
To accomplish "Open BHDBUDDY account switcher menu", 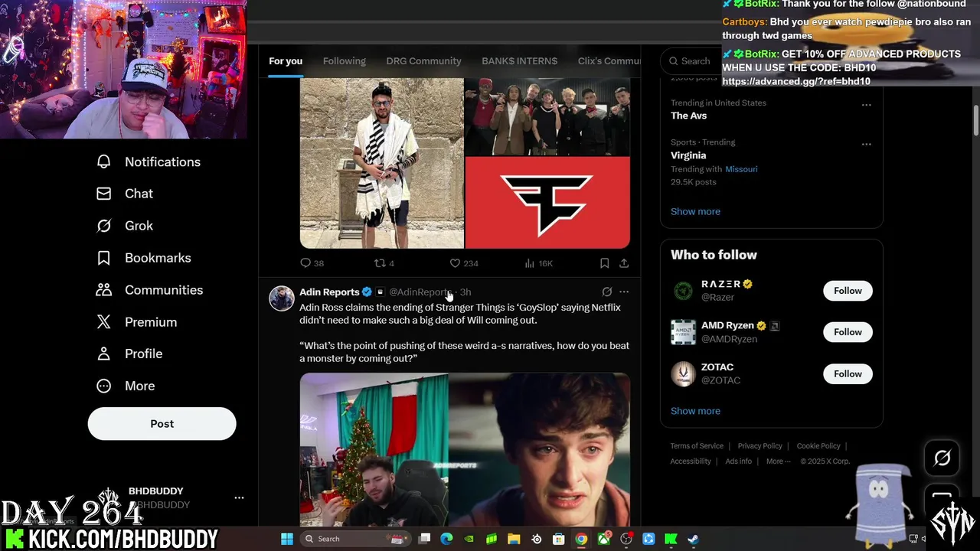I will pos(239,497).
